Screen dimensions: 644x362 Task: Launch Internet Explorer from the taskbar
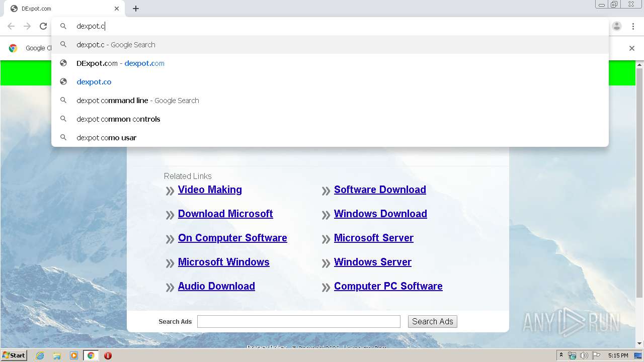40,355
